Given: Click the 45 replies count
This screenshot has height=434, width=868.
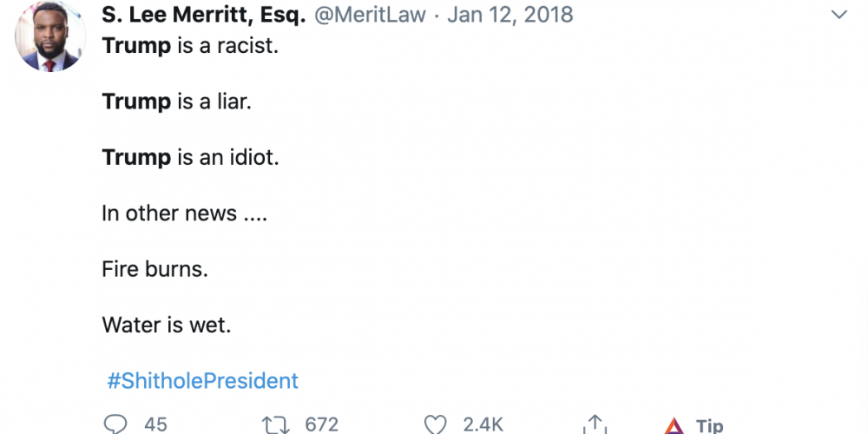Looking at the screenshot, I should pyautogui.click(x=155, y=424).
